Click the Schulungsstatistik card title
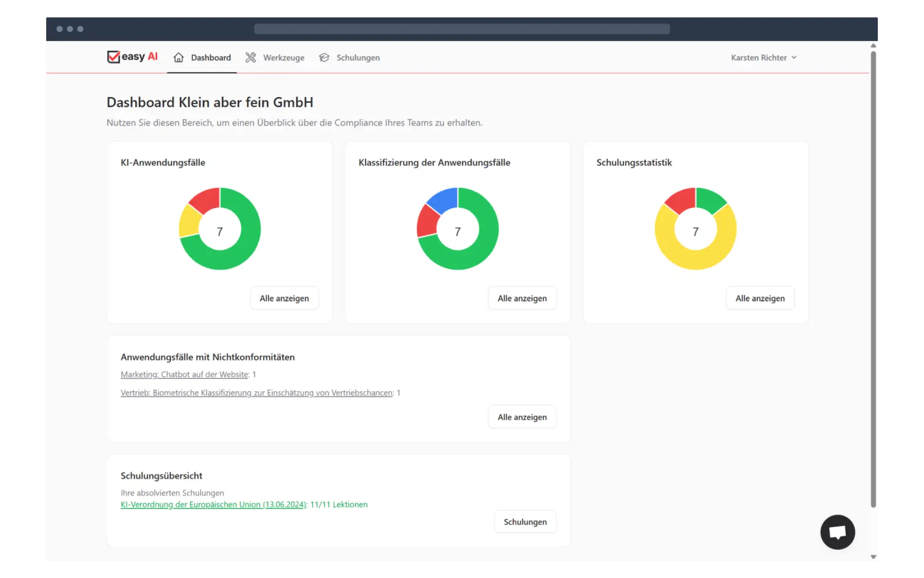 pos(634,162)
